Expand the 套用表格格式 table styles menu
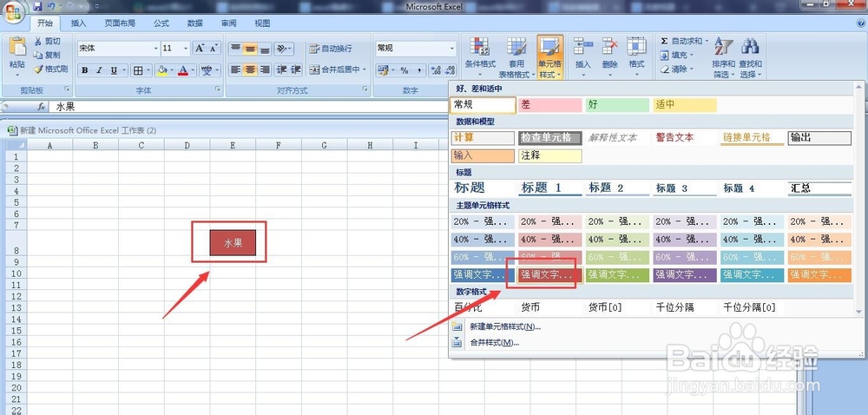This screenshot has width=868, height=415. click(516, 58)
